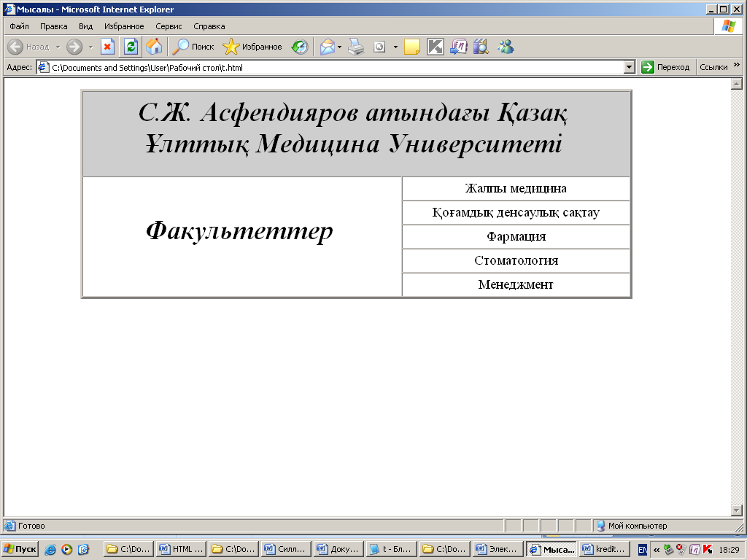The image size is (747, 560).
Task: Switch to the HTML Word document taskbar button
Action: pos(182,549)
